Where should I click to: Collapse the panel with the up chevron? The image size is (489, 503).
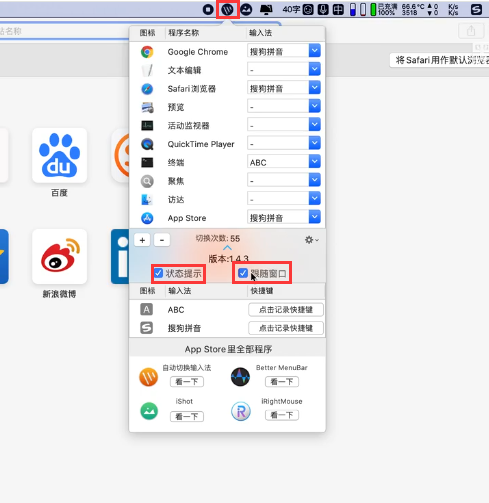pos(227,248)
